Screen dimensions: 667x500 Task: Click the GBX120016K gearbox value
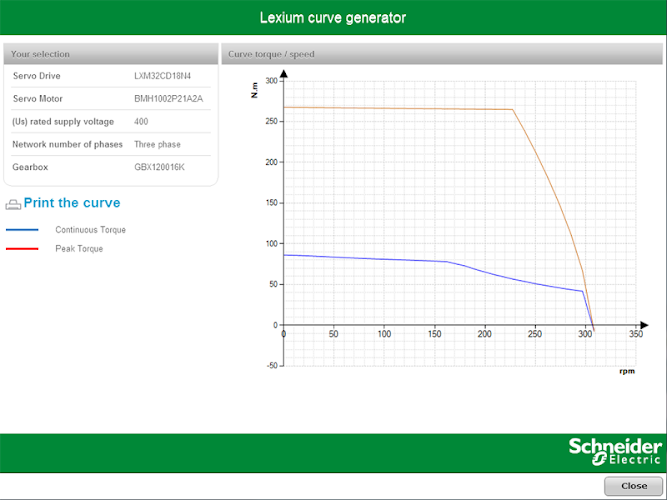160,167
